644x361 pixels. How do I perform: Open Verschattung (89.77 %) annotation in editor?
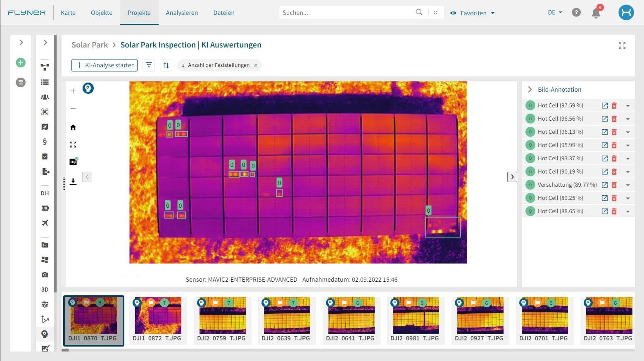tap(604, 185)
